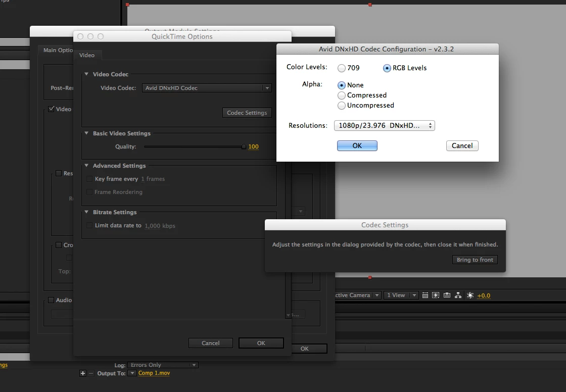The height and width of the screenshot is (392, 566).
Task: Cancel QuickTime Options dialog
Action: 210,344
